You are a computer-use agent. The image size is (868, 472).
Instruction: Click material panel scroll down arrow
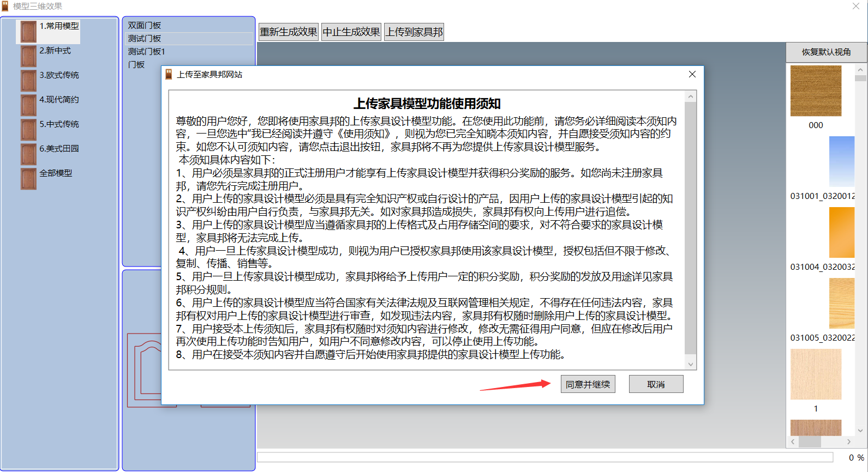[x=860, y=431]
